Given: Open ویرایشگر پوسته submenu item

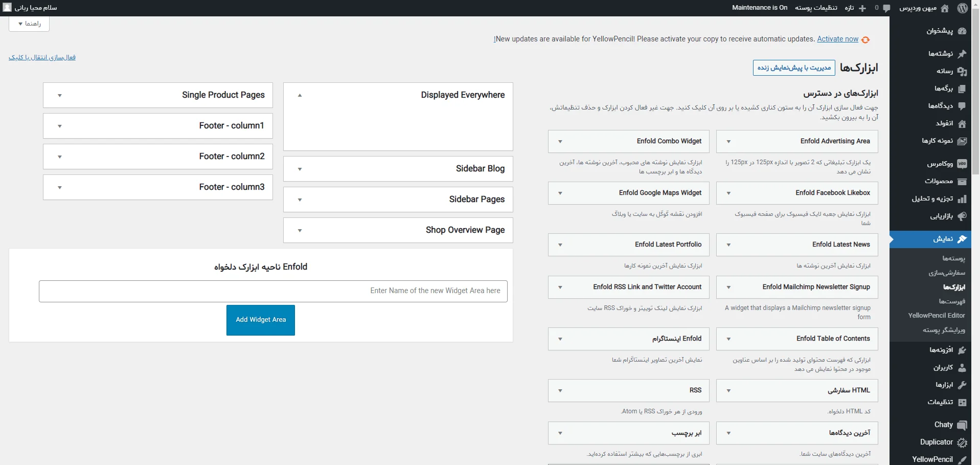Looking at the screenshot, I should (944, 330).
